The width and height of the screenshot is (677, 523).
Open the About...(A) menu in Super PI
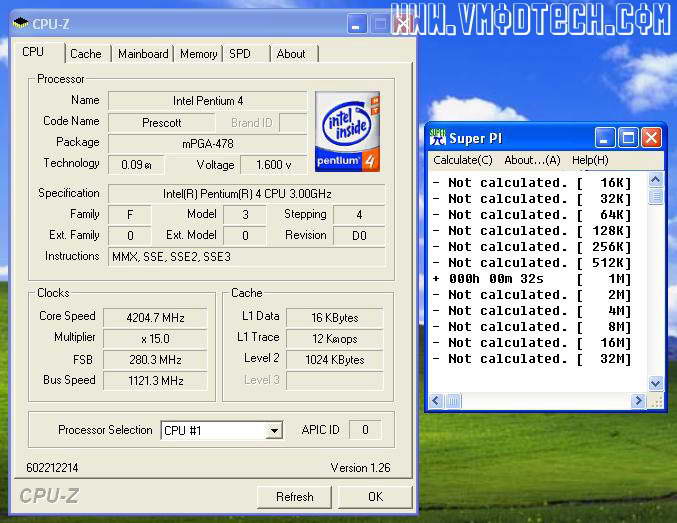tap(532, 160)
